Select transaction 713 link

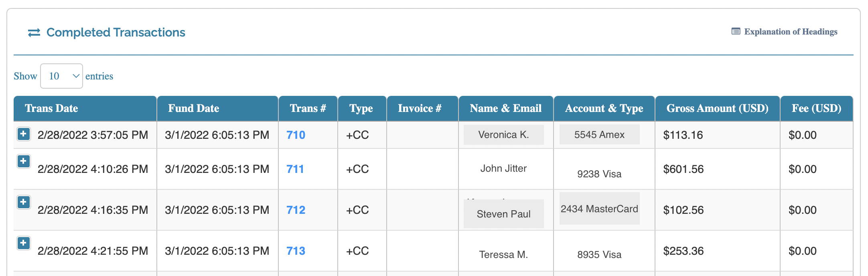point(296,251)
